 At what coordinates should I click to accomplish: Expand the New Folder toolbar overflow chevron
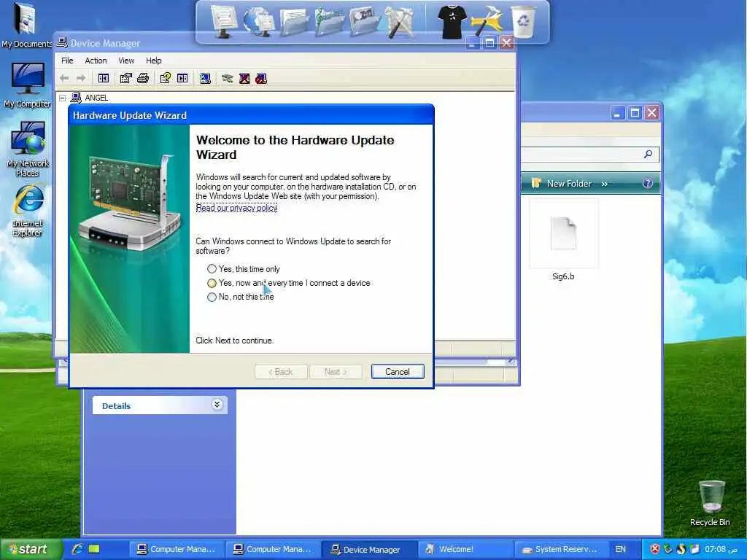(x=605, y=184)
